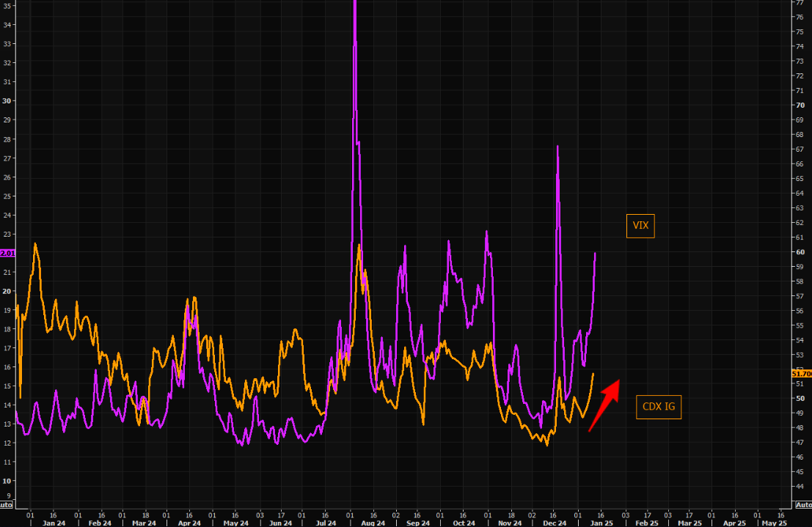This screenshot has width=812, height=527.
Task: Click the Apr 24 month label
Action: (x=189, y=523)
